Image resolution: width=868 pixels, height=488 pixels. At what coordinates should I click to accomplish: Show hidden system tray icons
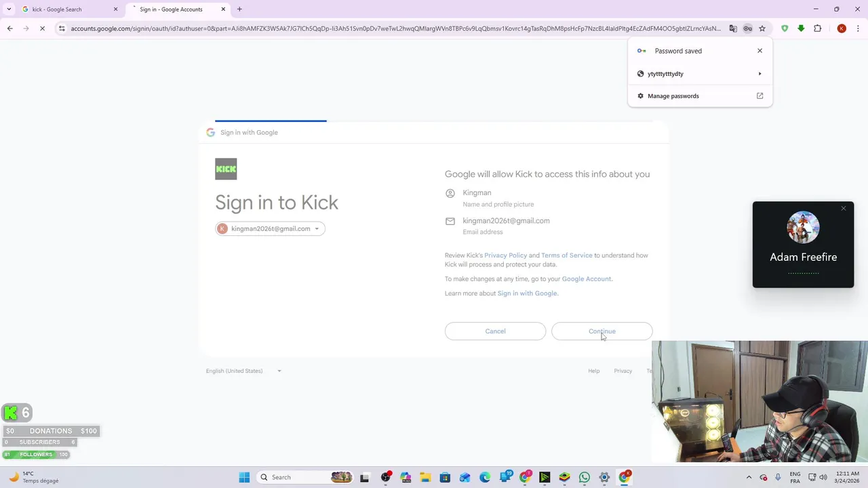tap(749, 477)
